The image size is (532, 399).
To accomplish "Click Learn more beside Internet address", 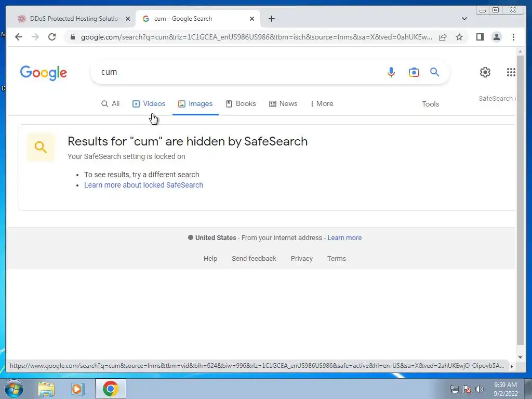I will point(344,238).
